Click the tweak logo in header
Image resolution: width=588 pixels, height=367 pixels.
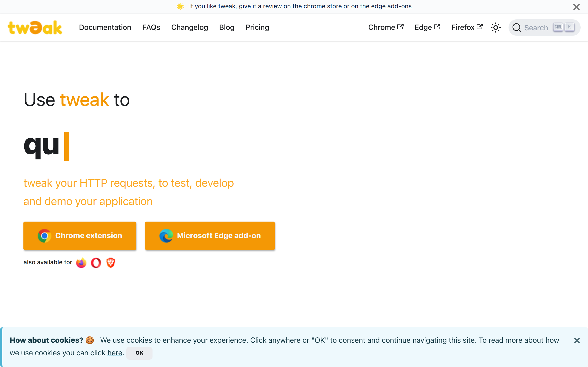tap(35, 28)
